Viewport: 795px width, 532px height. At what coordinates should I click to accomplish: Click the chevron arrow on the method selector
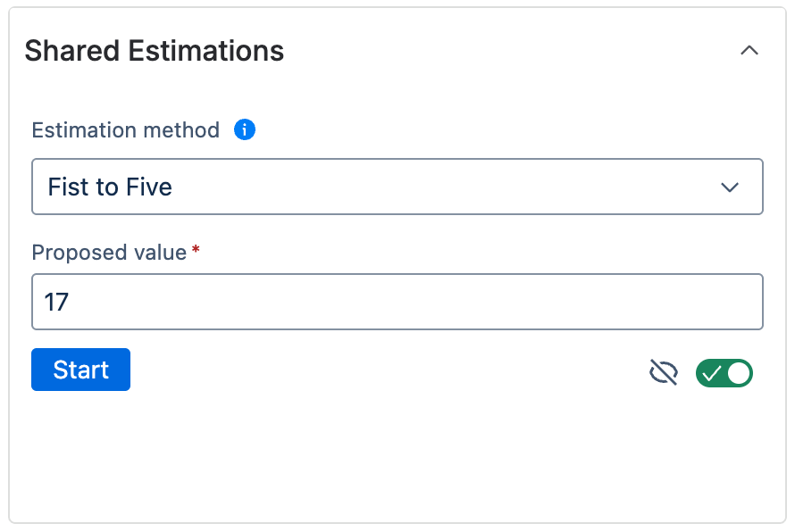731,187
